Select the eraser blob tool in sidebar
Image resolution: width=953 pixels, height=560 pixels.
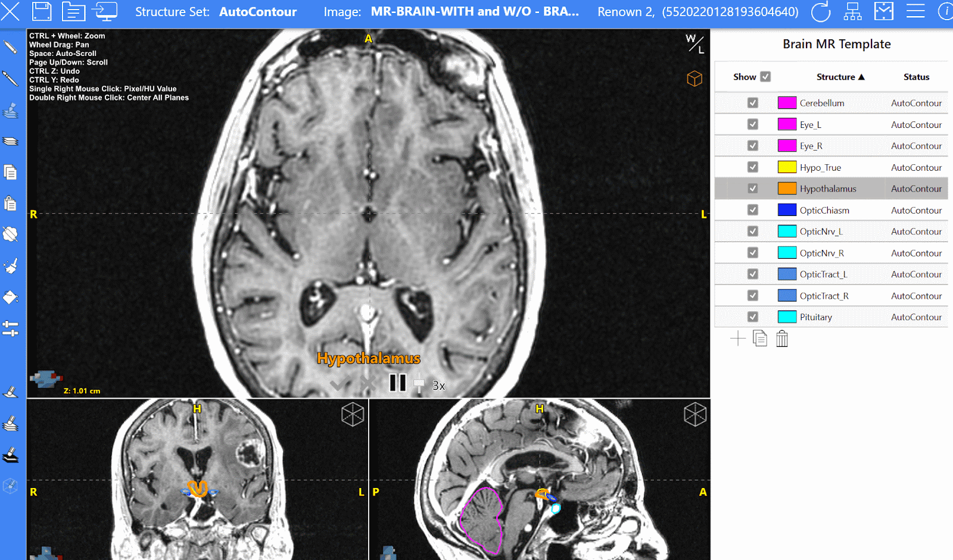point(11,234)
